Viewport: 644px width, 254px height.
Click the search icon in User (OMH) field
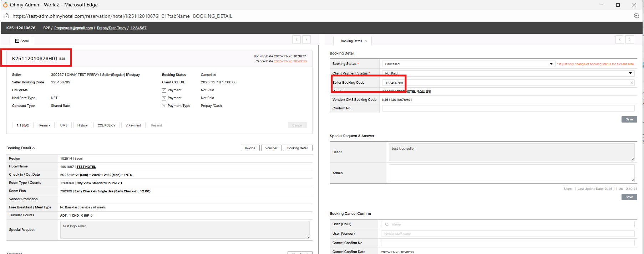pos(387,224)
